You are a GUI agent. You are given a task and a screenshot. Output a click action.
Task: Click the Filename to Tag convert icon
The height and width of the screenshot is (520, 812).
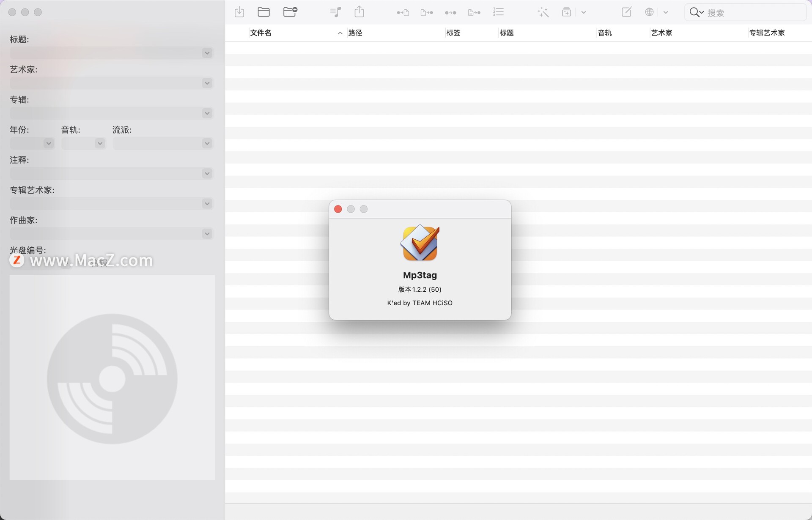pyautogui.click(x=427, y=13)
